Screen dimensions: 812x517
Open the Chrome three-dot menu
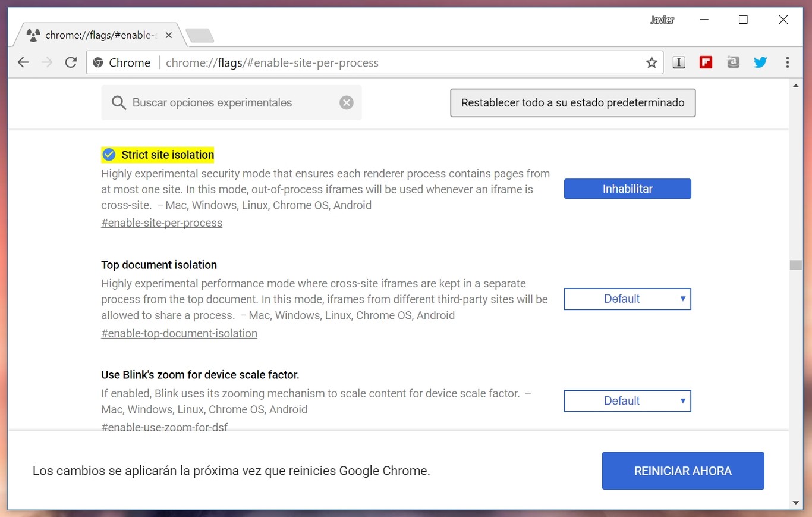tap(788, 62)
